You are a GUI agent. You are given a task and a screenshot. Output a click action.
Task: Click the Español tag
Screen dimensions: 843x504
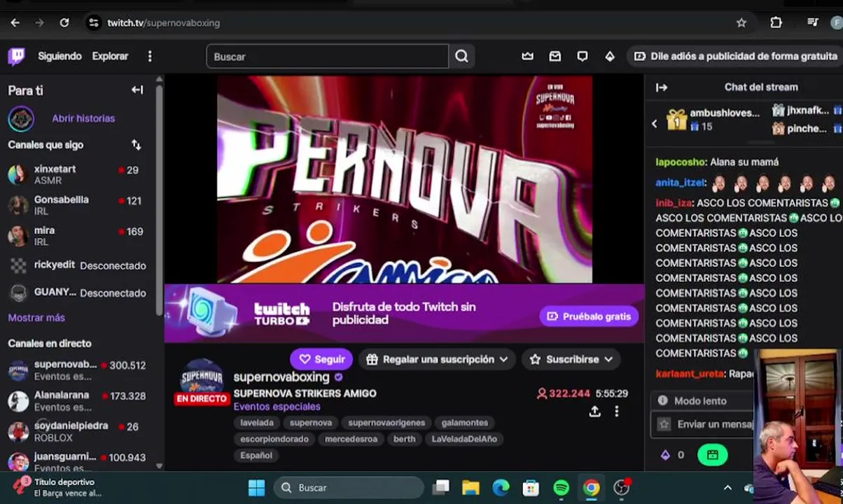coord(256,455)
